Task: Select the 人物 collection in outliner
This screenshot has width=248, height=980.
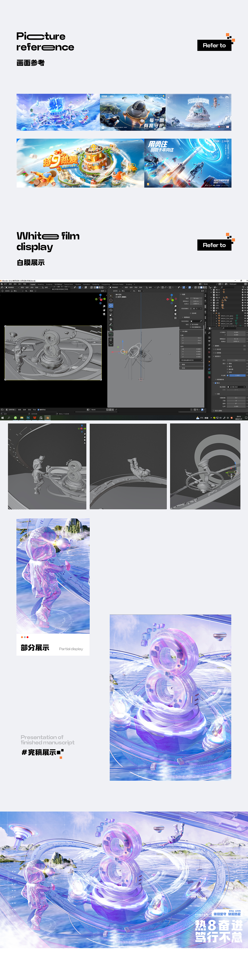Action: tap(217, 300)
